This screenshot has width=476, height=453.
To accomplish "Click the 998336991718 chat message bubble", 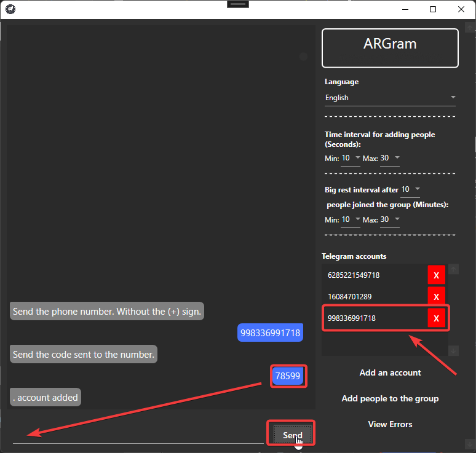I will pyautogui.click(x=270, y=333).
